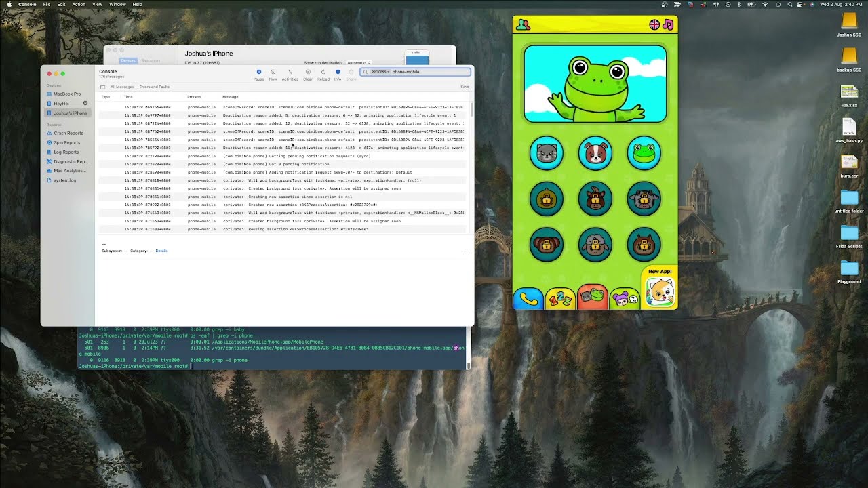Image resolution: width=868 pixels, height=488 pixels.
Task: Open the characters tab with purple-haired girl
Action: point(625,298)
